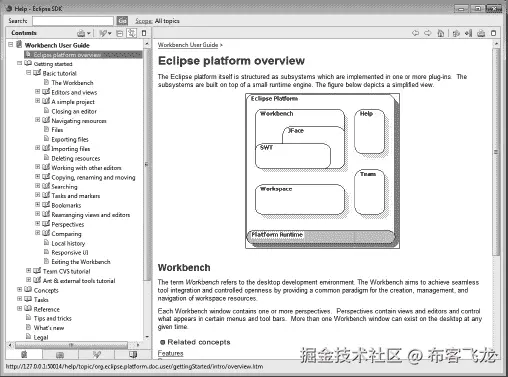Select Working with other editors item
508x377 pixels.
(86, 168)
